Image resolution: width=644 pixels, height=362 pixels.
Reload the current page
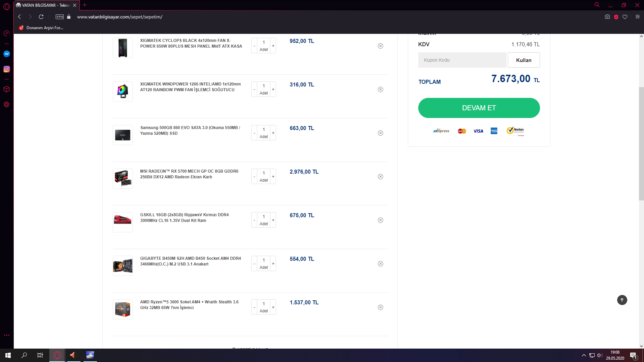(x=41, y=17)
